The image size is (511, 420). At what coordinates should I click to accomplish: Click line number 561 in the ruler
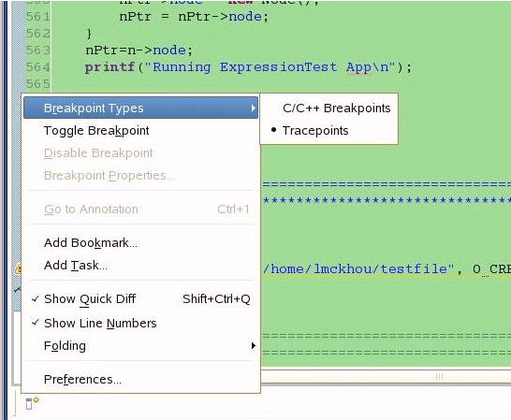click(x=38, y=17)
